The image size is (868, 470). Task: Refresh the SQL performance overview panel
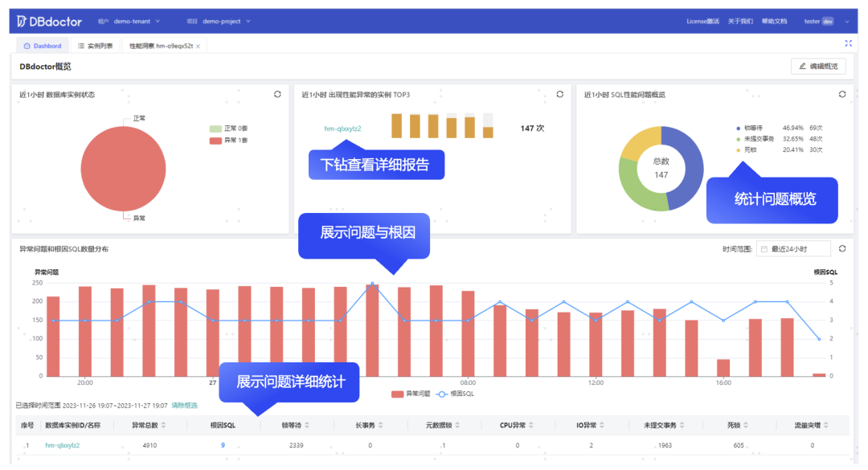tap(842, 95)
